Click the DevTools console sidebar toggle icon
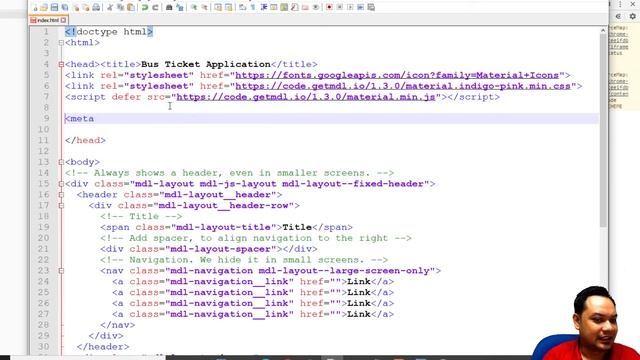The image size is (640, 360). [618, 16]
